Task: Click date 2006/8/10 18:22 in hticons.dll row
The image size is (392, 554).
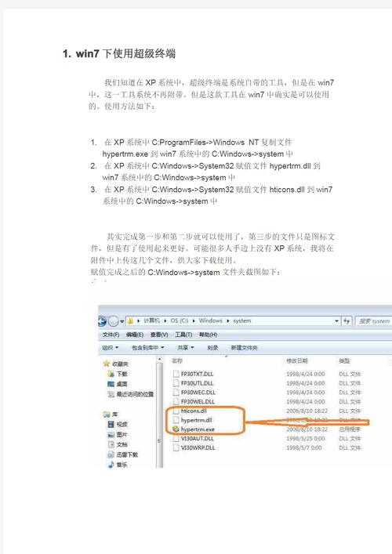Action: coord(307,411)
